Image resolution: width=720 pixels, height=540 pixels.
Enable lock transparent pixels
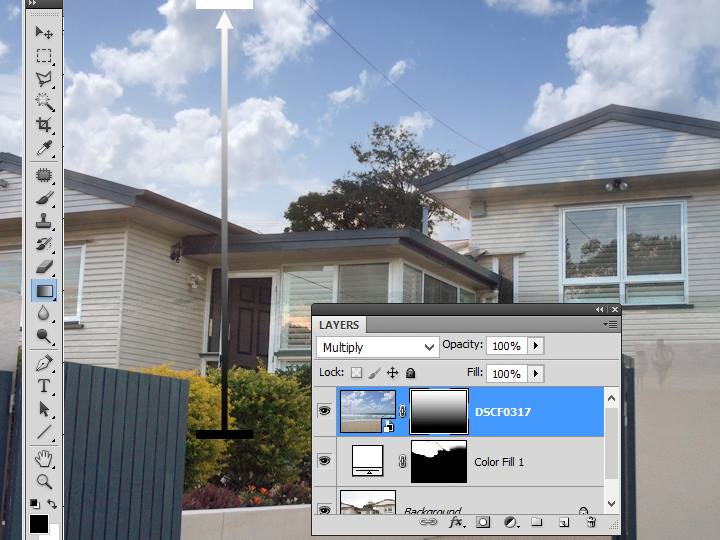point(357,373)
